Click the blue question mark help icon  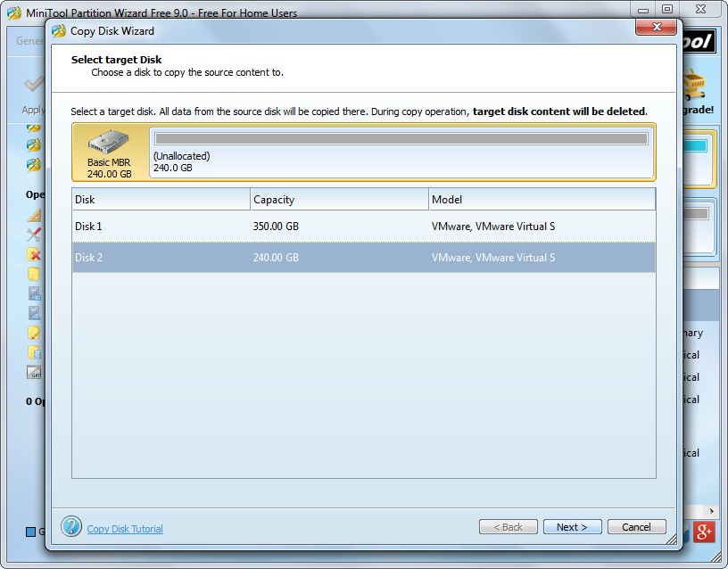(71, 526)
